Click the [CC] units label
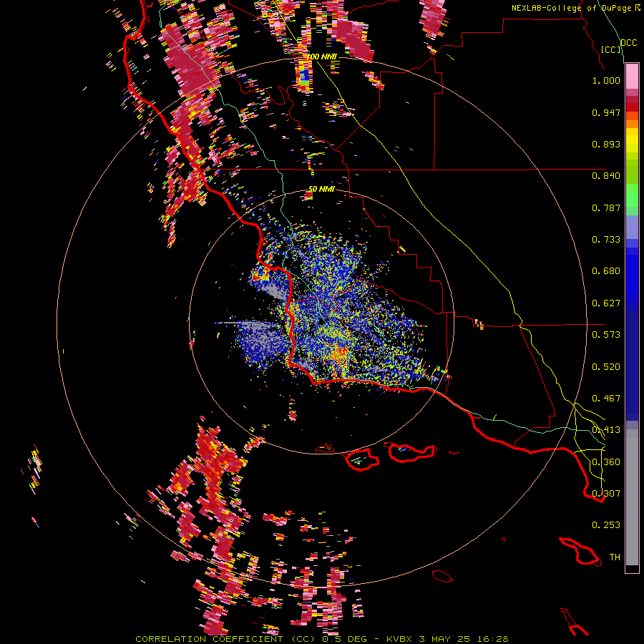 click(x=611, y=49)
